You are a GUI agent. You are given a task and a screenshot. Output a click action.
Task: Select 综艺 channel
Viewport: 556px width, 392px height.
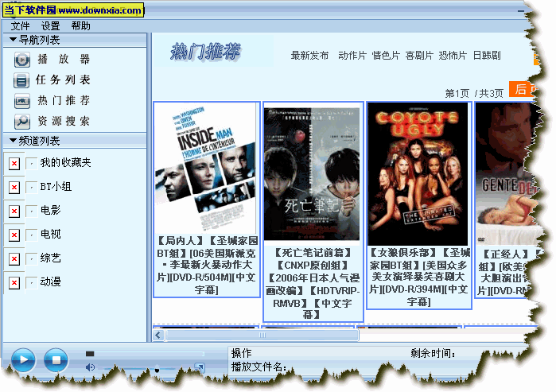point(50,258)
